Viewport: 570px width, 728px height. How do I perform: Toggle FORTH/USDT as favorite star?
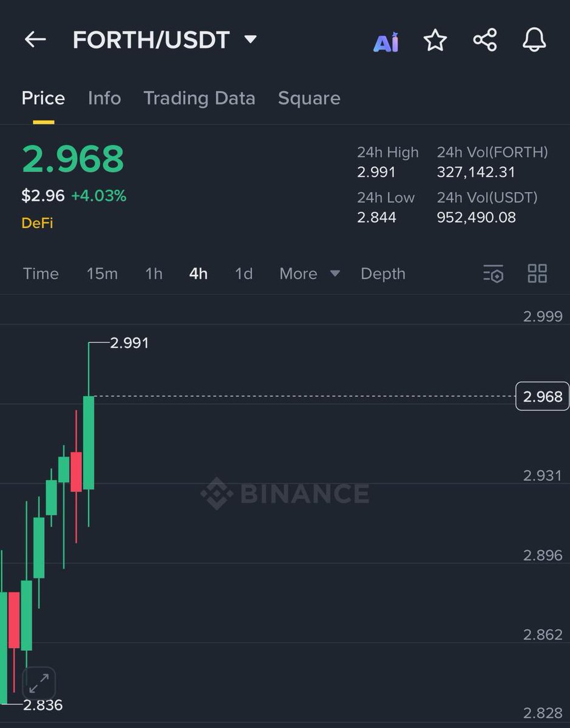point(435,40)
